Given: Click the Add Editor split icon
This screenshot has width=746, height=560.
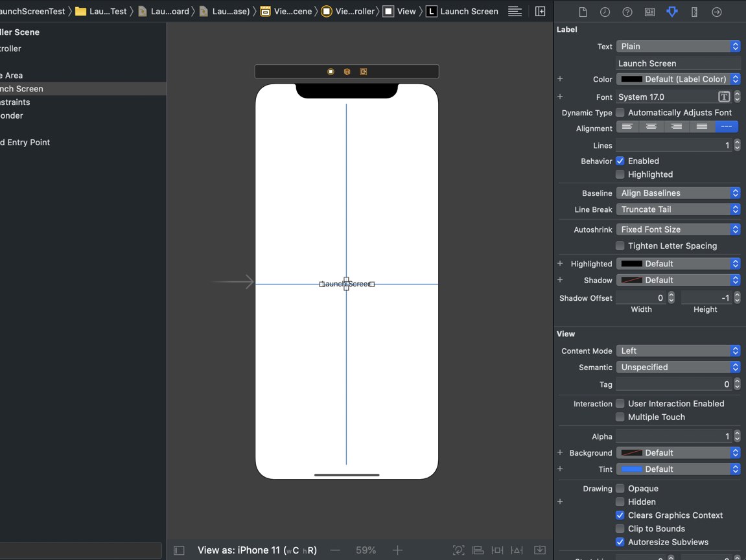Looking at the screenshot, I should click(x=540, y=11).
